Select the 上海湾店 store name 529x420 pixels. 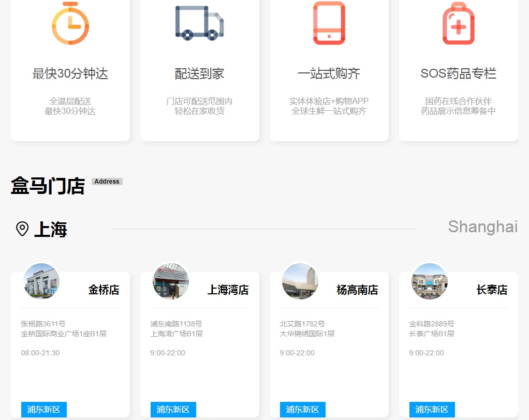[228, 290]
